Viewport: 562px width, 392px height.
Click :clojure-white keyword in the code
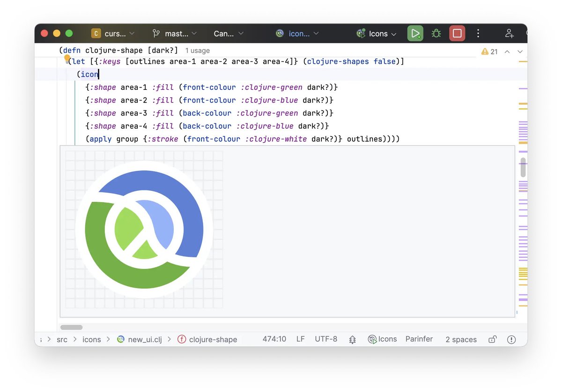tap(276, 139)
